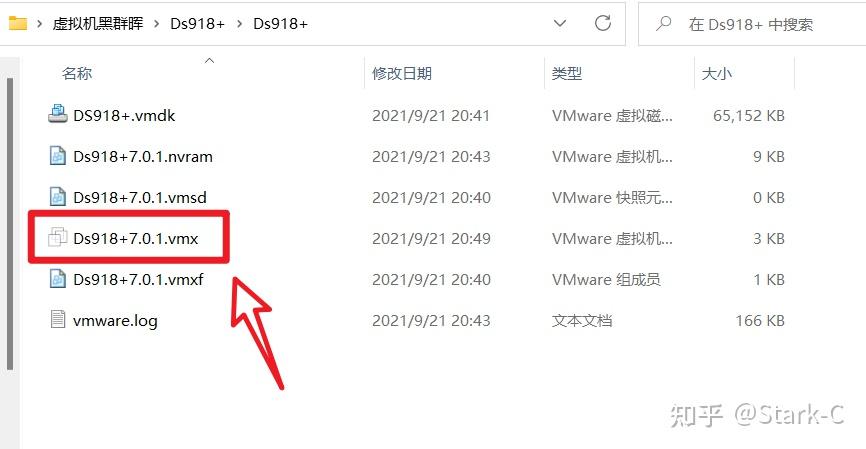Sort files by 修改日期 column header
This screenshot has width=866, height=449.
coord(402,73)
